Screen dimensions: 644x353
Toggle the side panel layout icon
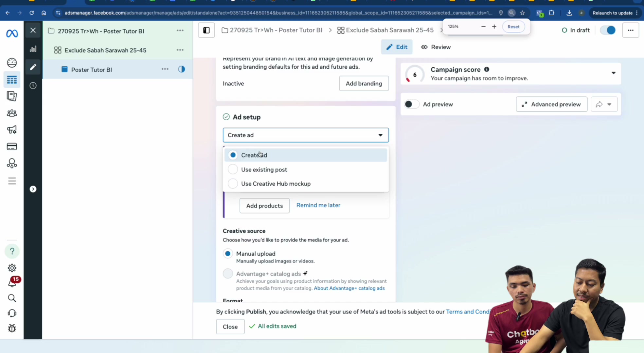[x=206, y=30]
